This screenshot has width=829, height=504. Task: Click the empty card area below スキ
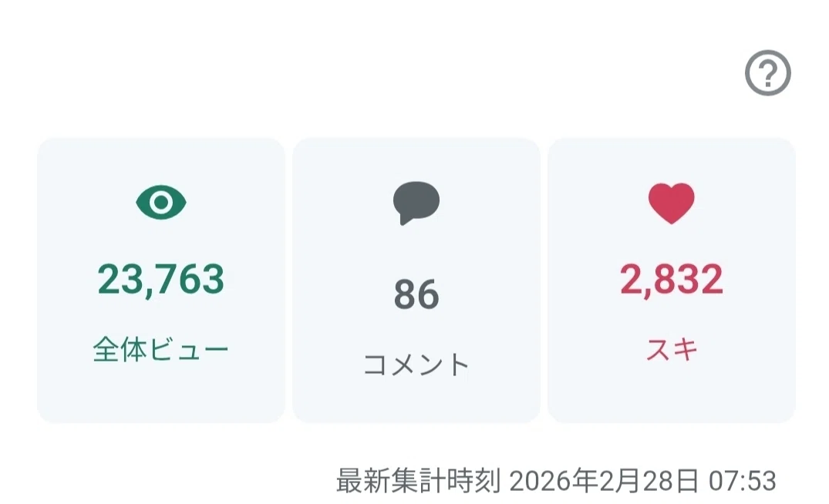coord(672,394)
